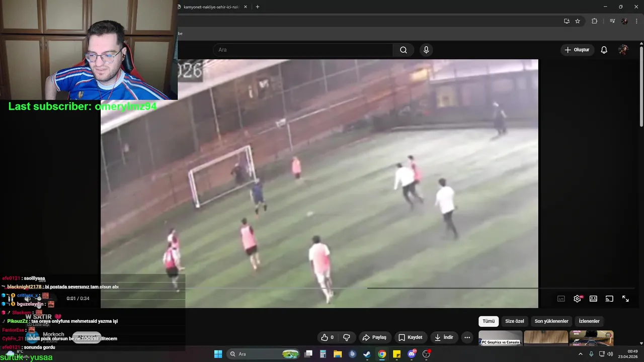Open Chrome media control icon
644x362 pixels.
(x=612, y=21)
